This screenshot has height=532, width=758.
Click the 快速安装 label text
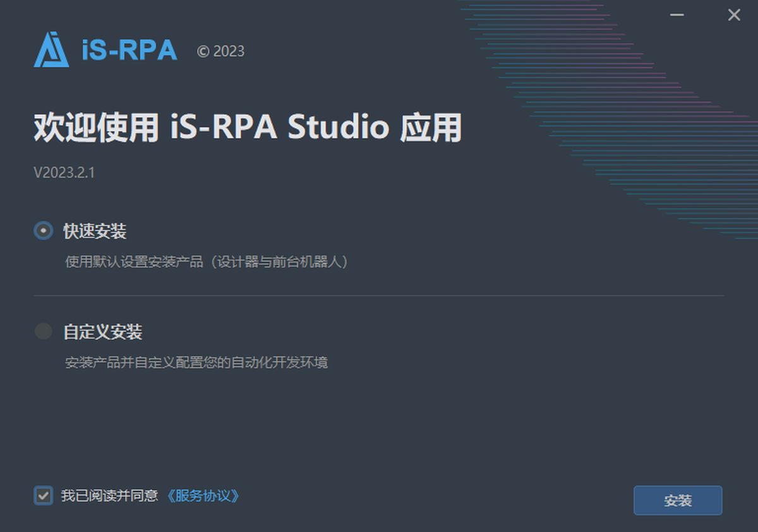95,232
